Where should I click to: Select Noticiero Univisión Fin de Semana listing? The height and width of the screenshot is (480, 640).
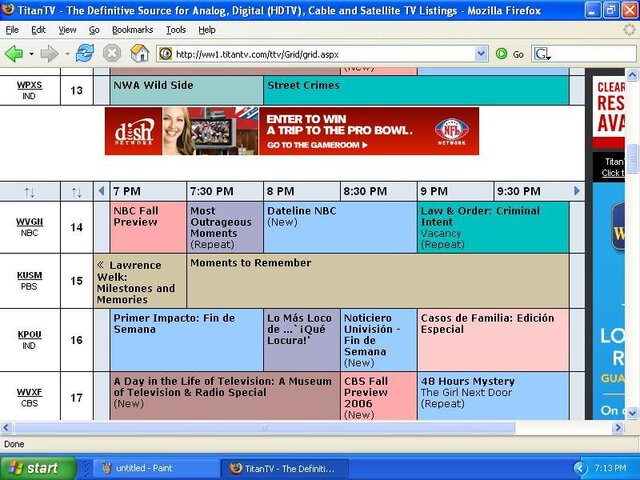pyautogui.click(x=378, y=340)
